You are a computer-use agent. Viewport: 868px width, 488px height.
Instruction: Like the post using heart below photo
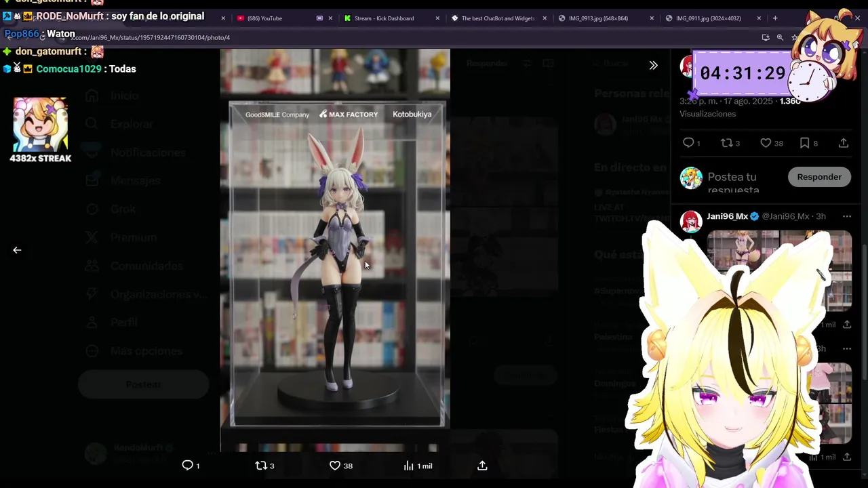click(334, 466)
